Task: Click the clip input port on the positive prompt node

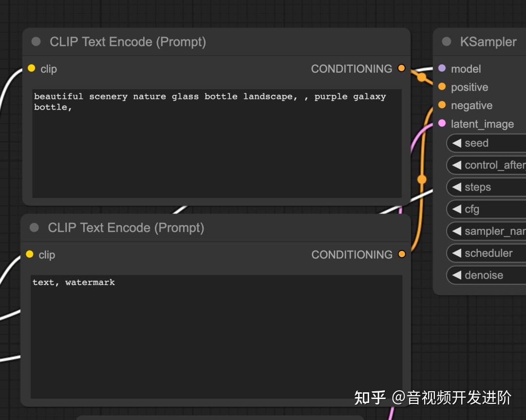Action: 31,69
